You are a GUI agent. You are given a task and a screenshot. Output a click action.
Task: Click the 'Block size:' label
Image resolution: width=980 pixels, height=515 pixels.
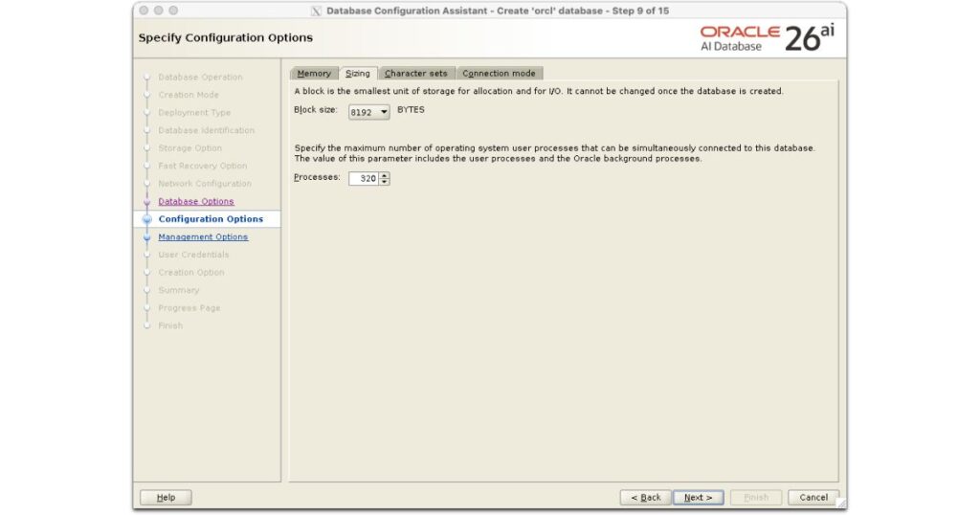pyautogui.click(x=316, y=110)
